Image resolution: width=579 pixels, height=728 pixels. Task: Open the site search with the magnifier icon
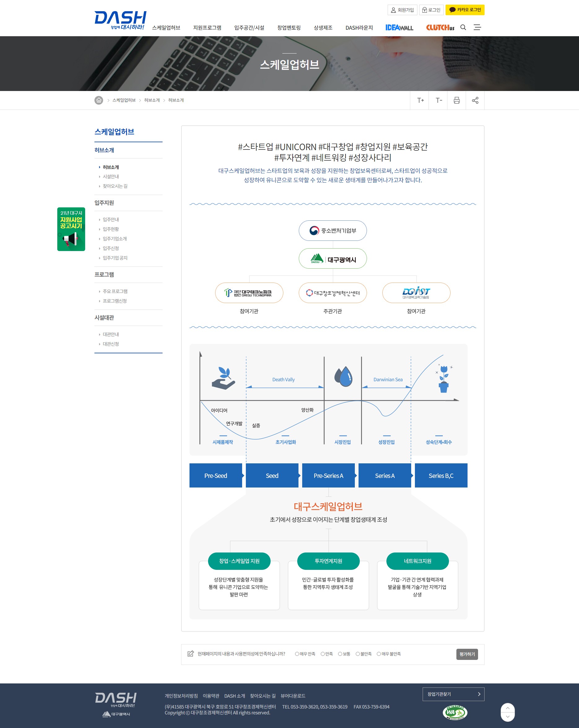pyautogui.click(x=463, y=27)
